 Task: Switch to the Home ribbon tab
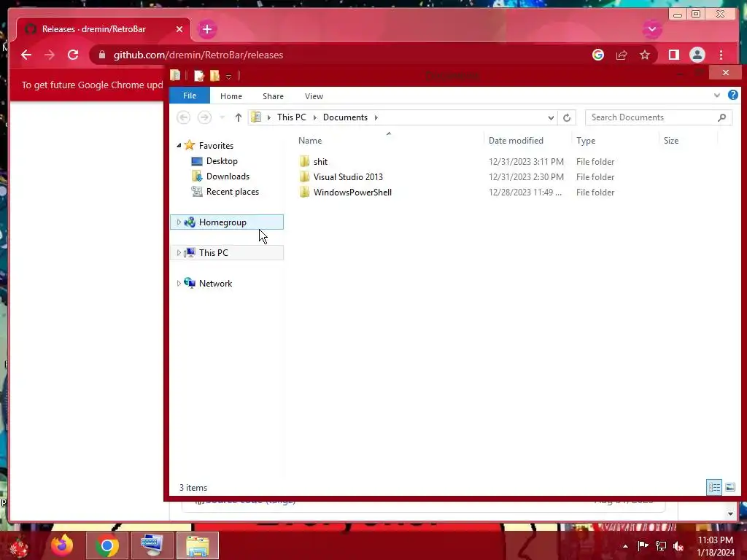231,96
